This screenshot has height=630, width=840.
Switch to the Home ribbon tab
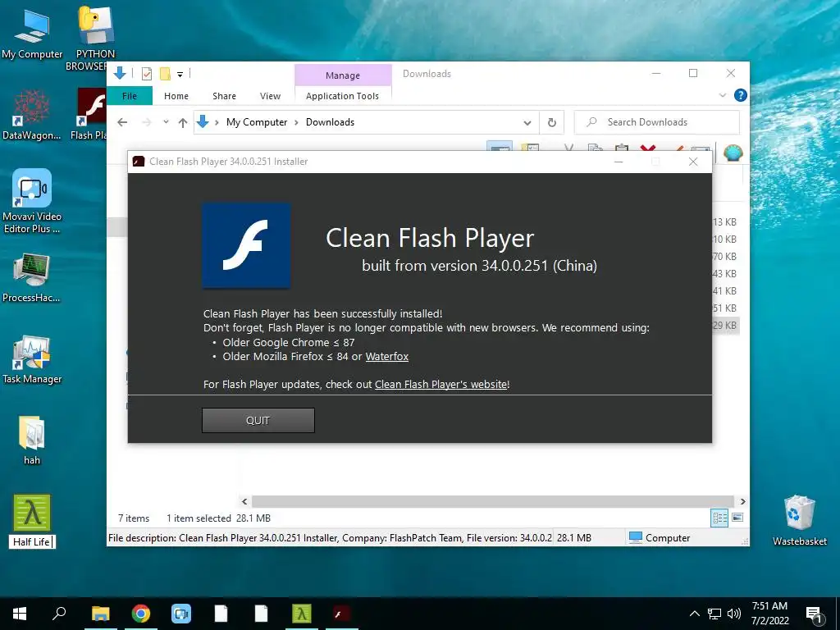pos(176,96)
